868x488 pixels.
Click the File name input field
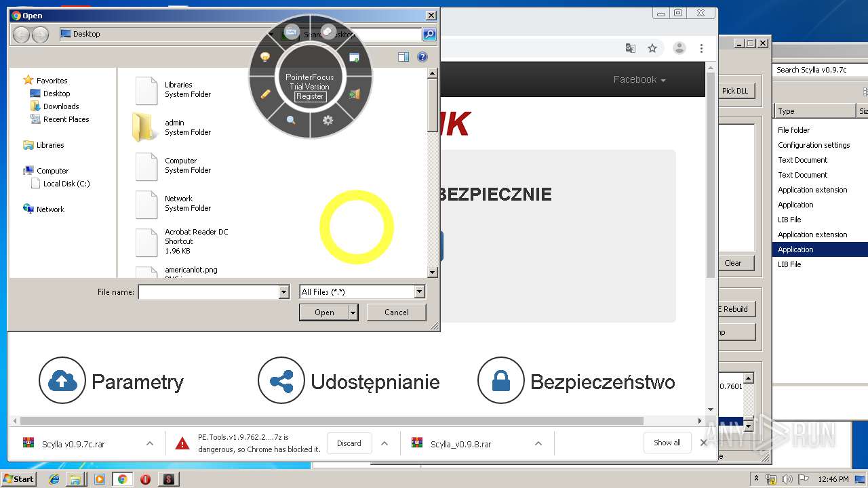[x=209, y=292]
